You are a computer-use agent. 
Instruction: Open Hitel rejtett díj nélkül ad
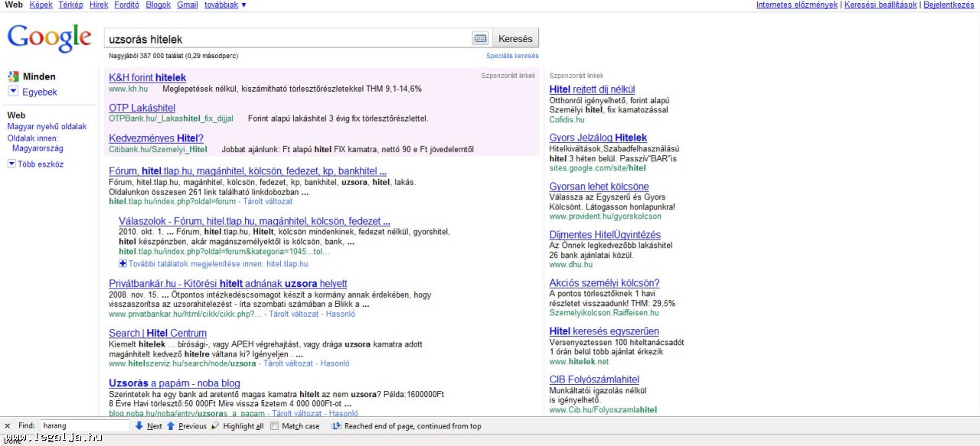[x=592, y=90]
